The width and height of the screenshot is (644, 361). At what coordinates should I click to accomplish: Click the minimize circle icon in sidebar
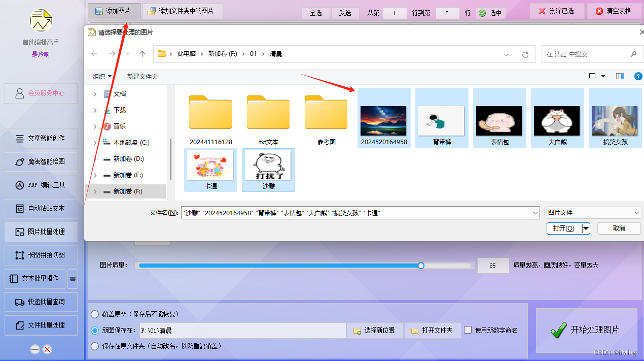click(35, 349)
